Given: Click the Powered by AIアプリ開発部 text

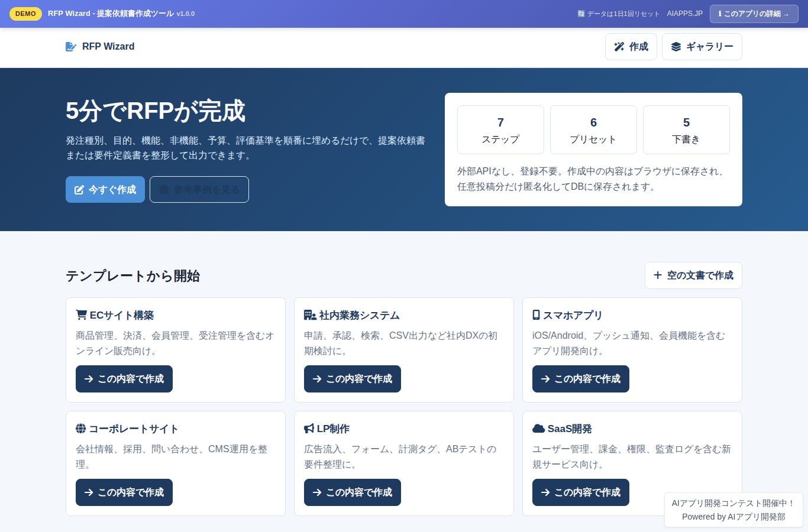Looking at the screenshot, I should click(x=733, y=517).
